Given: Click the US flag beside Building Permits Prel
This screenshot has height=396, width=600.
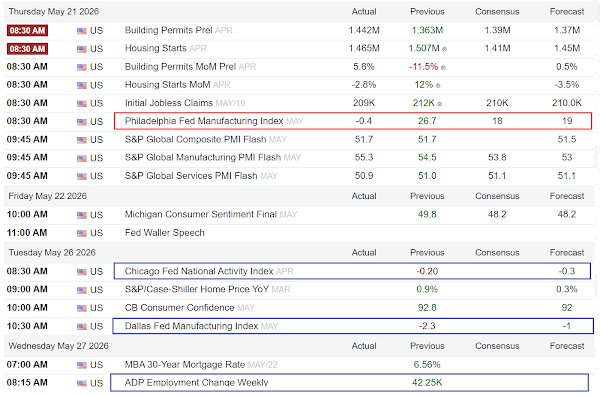Looking at the screenshot, I should (82, 31).
